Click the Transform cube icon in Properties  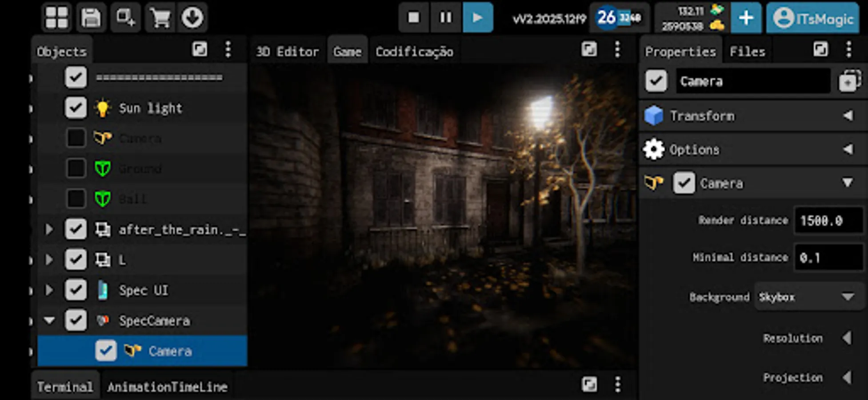pyautogui.click(x=655, y=116)
